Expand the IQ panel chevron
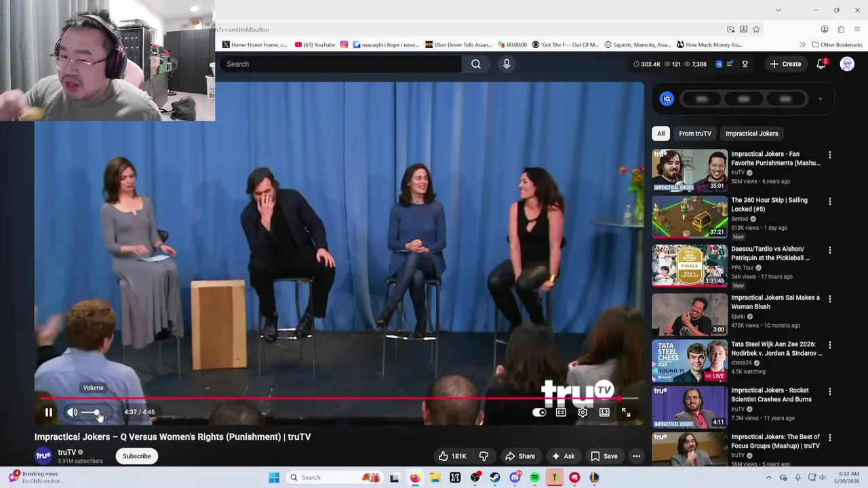 tap(820, 99)
